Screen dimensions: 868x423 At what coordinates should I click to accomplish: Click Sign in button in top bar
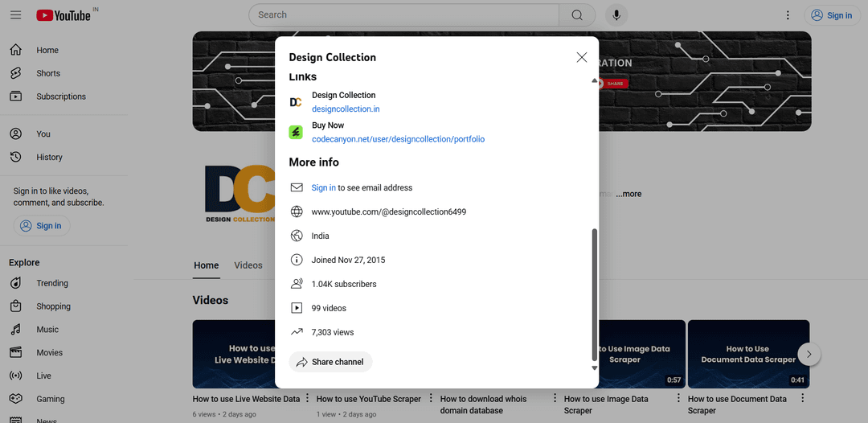(832, 15)
